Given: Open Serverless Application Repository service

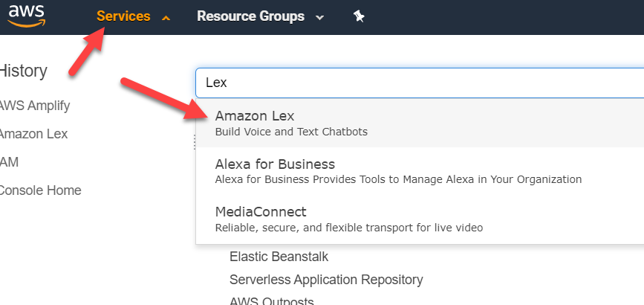Looking at the screenshot, I should 326,280.
